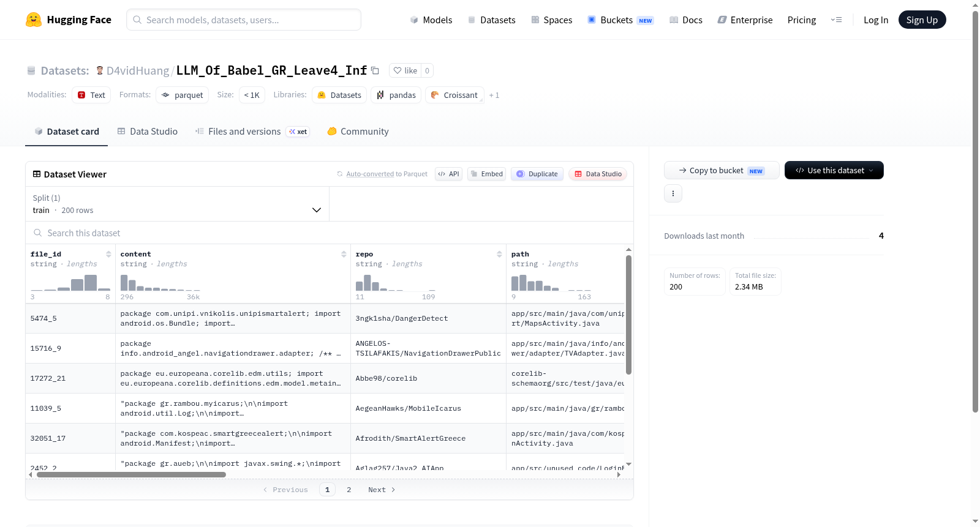Sort the repo column

499,254
